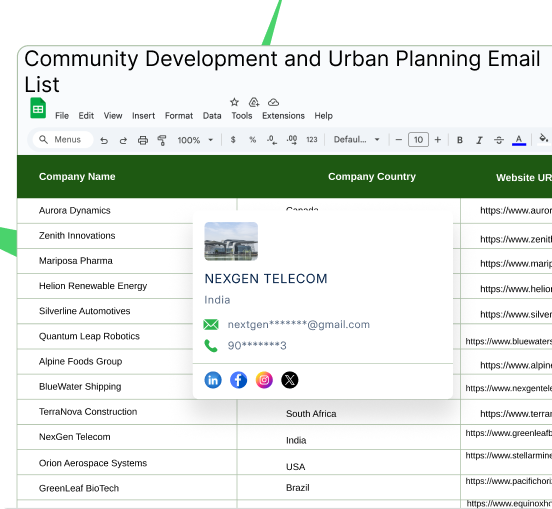Viewport: 552px width, 509px height.
Task: Click the Company Name column header
Action: point(77,177)
